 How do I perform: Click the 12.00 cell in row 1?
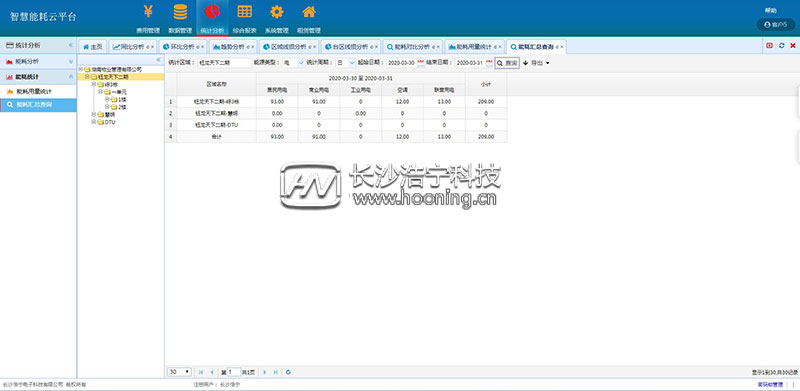pyautogui.click(x=402, y=102)
